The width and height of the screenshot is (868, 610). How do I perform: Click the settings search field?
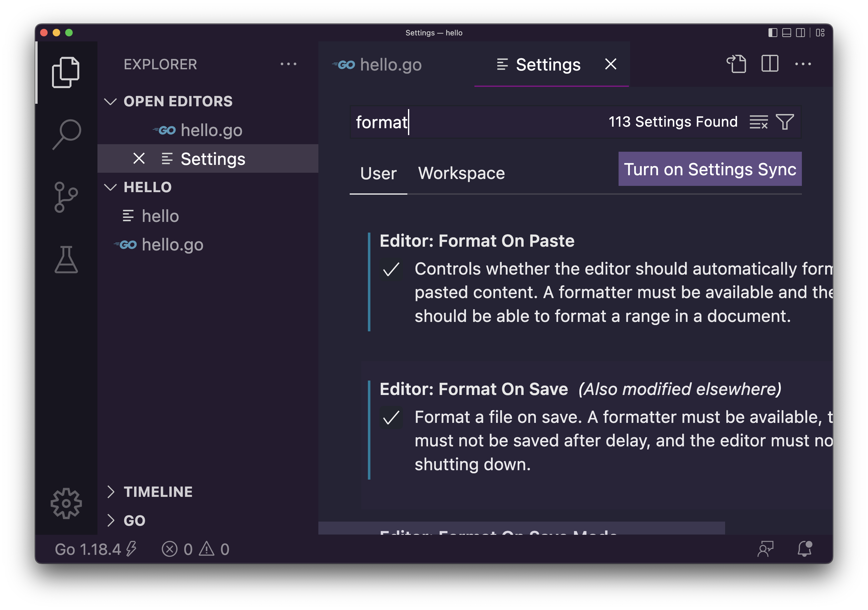pos(491,122)
